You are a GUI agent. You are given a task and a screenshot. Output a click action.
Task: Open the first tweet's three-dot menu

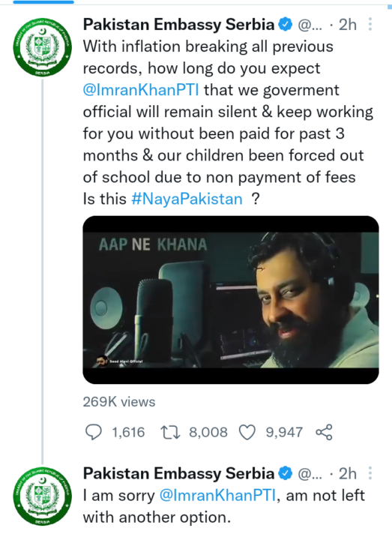pyautogui.click(x=370, y=25)
